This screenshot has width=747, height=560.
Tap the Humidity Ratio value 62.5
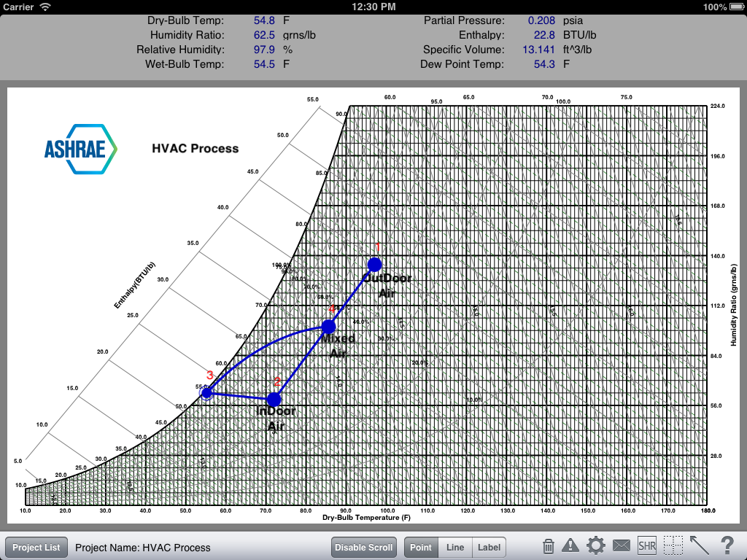[264, 35]
